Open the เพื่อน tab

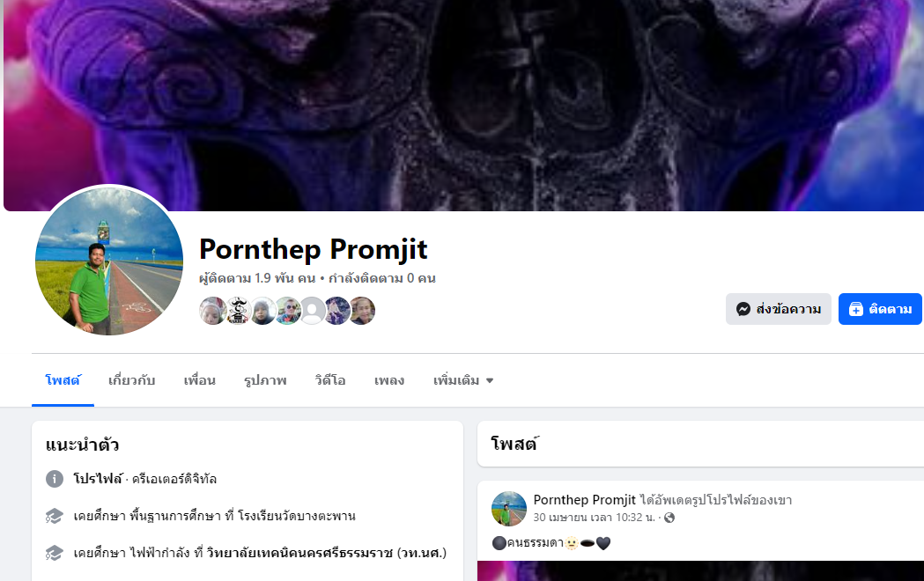pyautogui.click(x=200, y=381)
